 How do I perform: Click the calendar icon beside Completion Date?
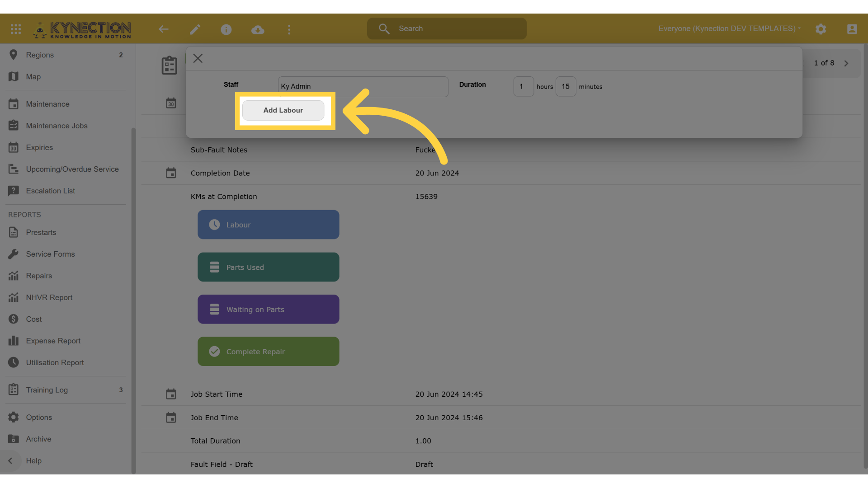171,173
